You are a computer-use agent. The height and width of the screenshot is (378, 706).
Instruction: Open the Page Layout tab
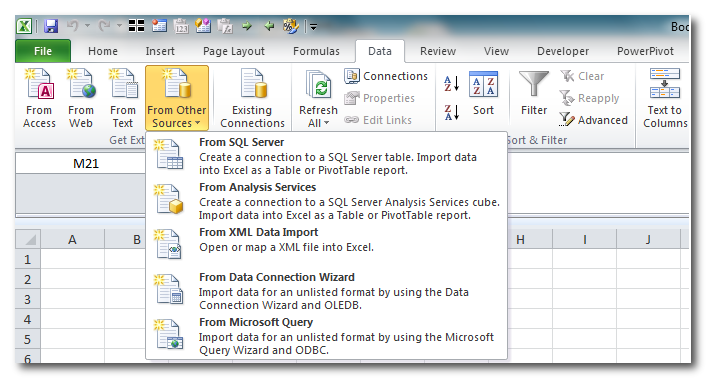click(x=234, y=51)
